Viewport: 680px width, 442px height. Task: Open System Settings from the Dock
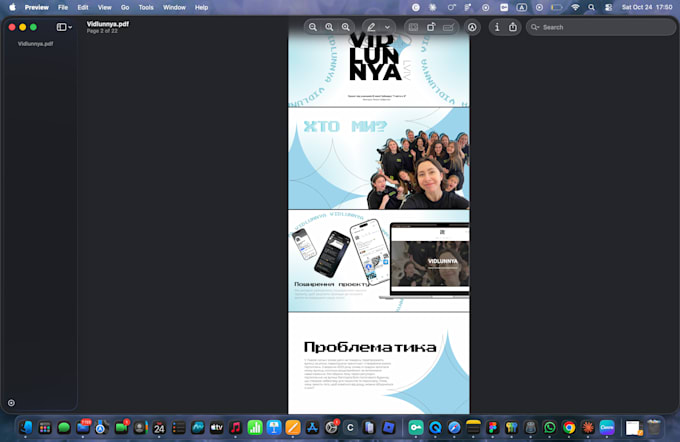point(331,428)
